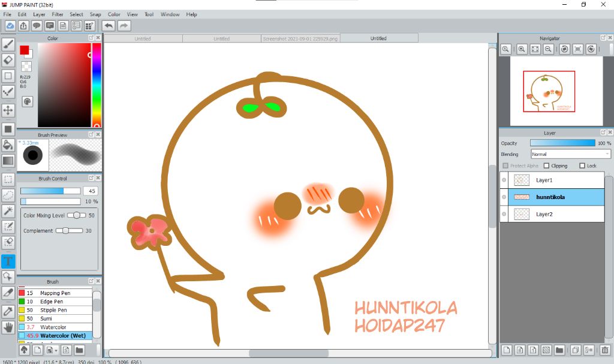
Task: Click the export/share toolbar icon
Action: (x=23, y=26)
